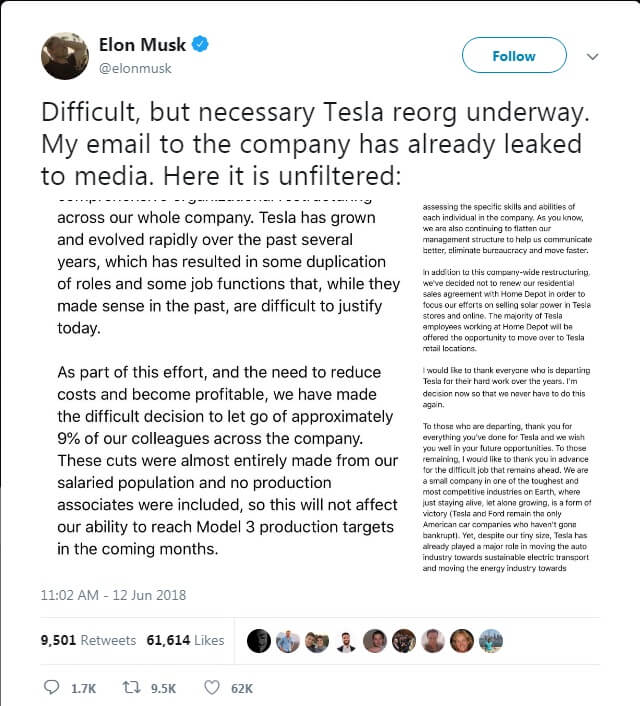Click the 62K like count
640x706 pixels.
(x=241, y=688)
